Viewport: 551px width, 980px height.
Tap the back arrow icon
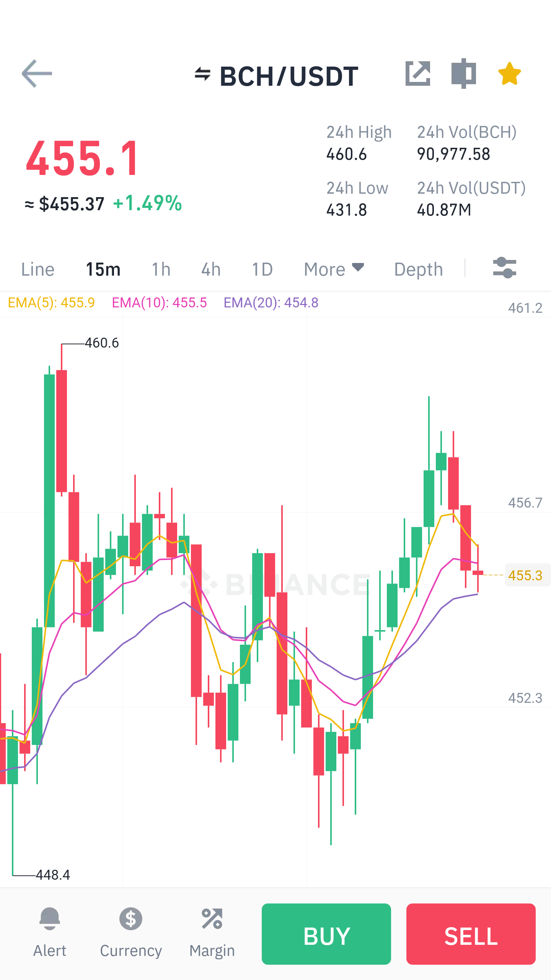(37, 73)
